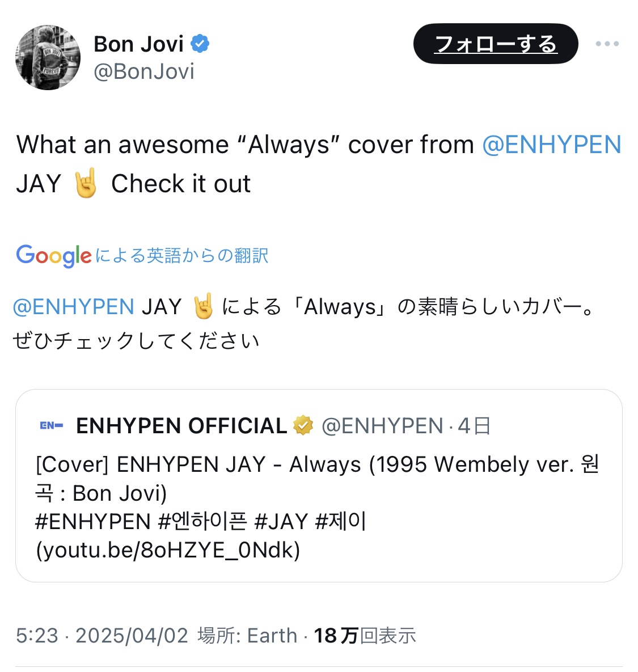Click the blue verified badge beside Bon Jovi
Screen dimensions: 638x672
pos(200,44)
